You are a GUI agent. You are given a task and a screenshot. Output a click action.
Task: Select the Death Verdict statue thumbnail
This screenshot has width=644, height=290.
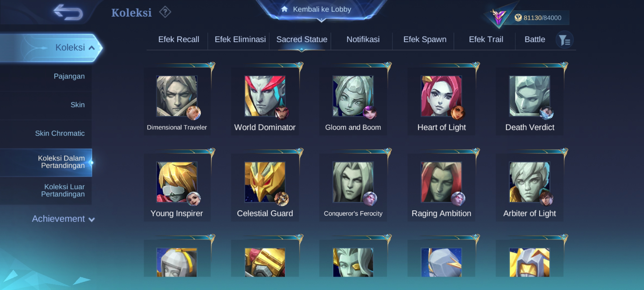coord(530,96)
